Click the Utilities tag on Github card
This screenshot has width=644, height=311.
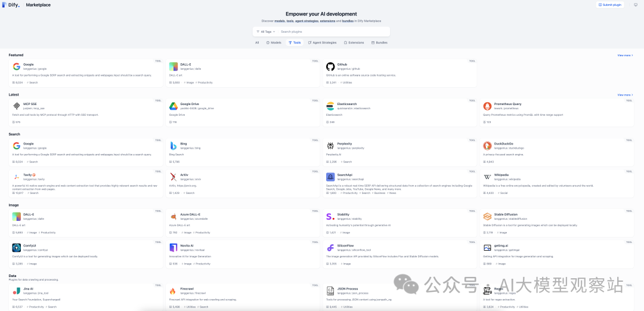coord(346,83)
